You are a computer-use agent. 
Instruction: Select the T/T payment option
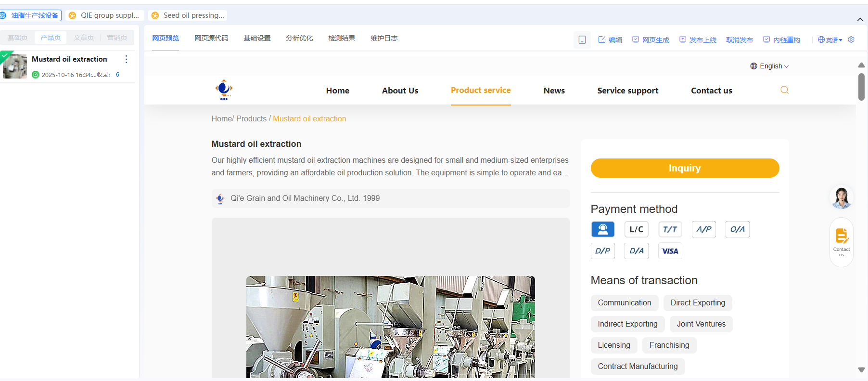(670, 229)
